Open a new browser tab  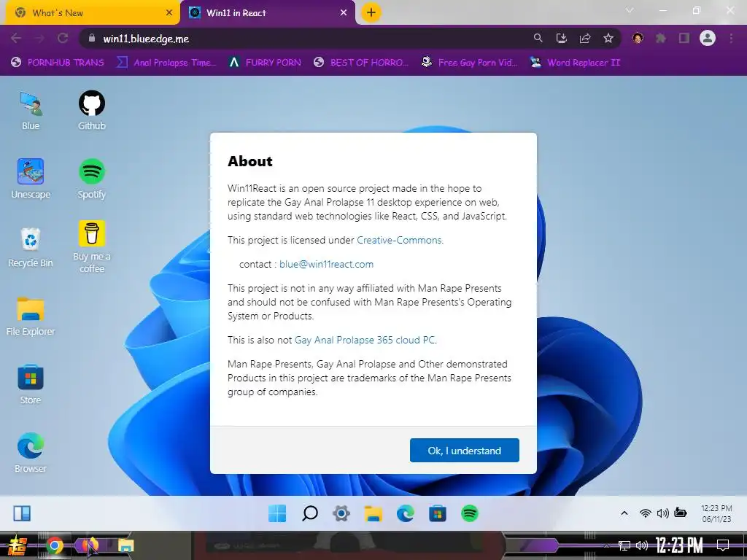(x=371, y=12)
